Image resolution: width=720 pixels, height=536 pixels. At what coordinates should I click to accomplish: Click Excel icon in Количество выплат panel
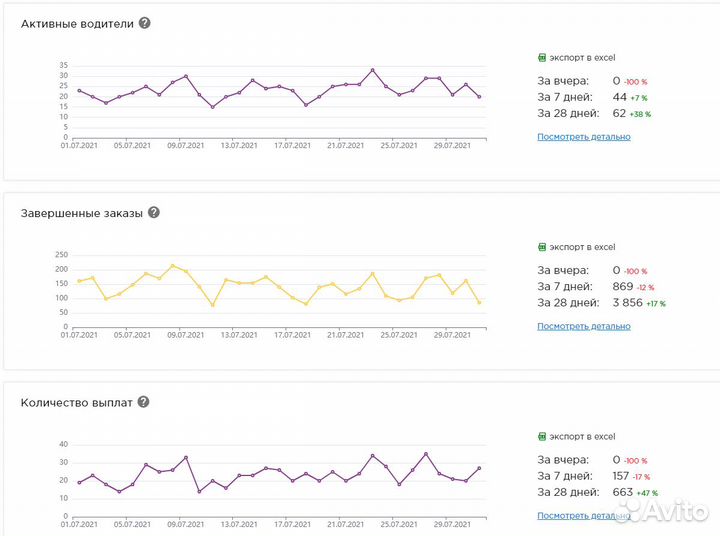[542, 437]
